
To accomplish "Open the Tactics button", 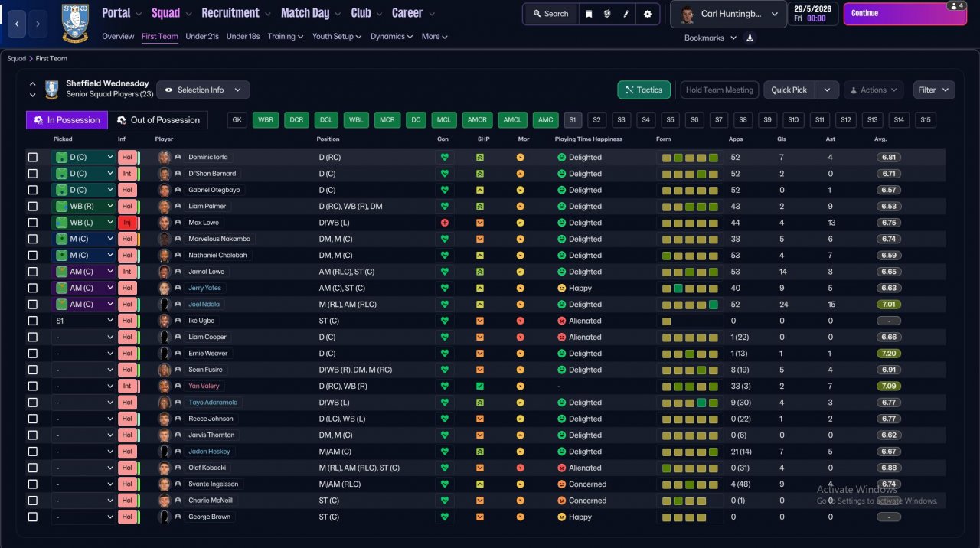I will 644,90.
